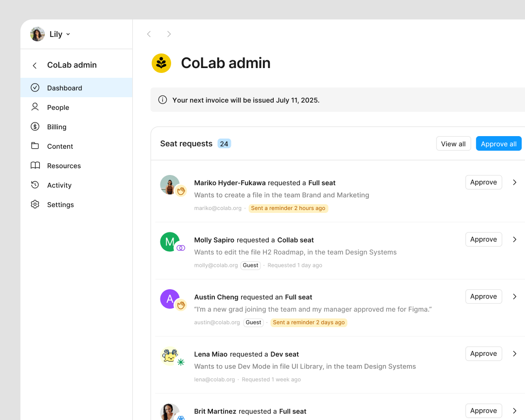This screenshot has width=525, height=420.
Task: Click the View all seat requests button
Action: [453, 143]
